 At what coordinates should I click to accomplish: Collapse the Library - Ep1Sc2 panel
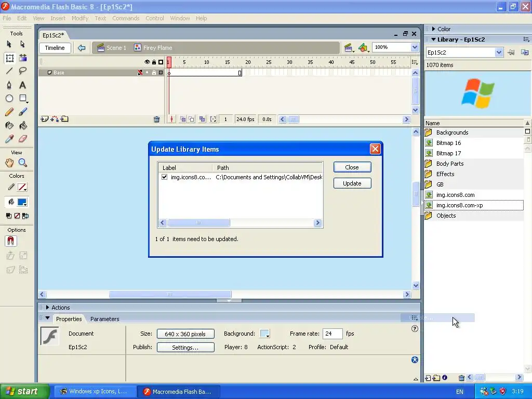click(433, 39)
